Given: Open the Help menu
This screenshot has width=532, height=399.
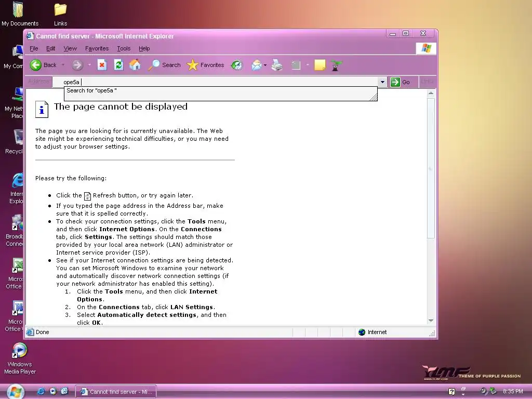Looking at the screenshot, I should tap(144, 48).
